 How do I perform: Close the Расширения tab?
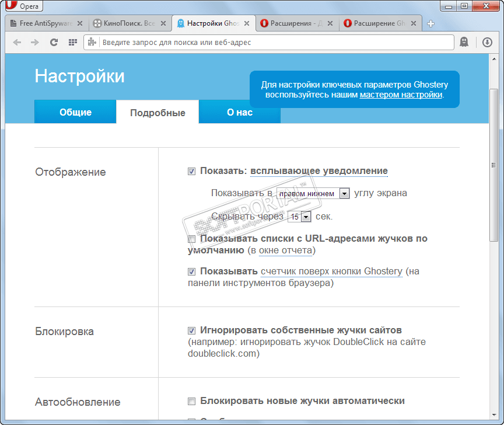click(330, 23)
